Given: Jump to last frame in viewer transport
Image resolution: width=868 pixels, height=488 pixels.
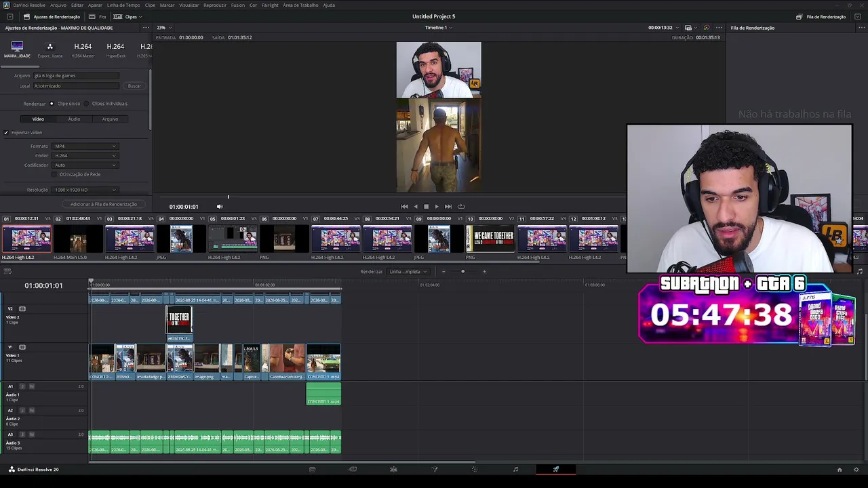Looking at the screenshot, I should point(448,207).
